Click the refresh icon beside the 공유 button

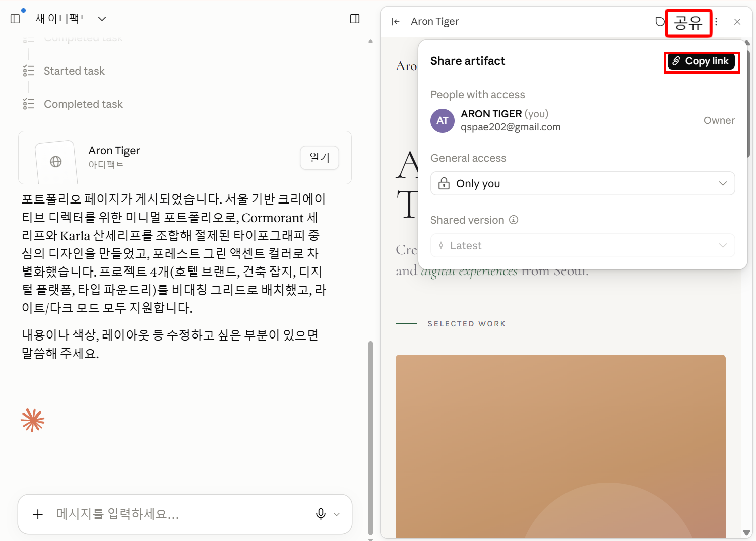point(659,22)
